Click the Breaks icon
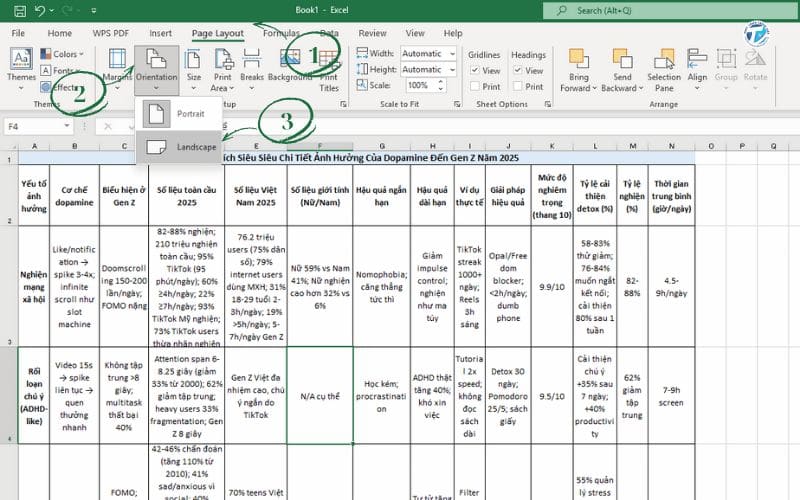 [252, 60]
